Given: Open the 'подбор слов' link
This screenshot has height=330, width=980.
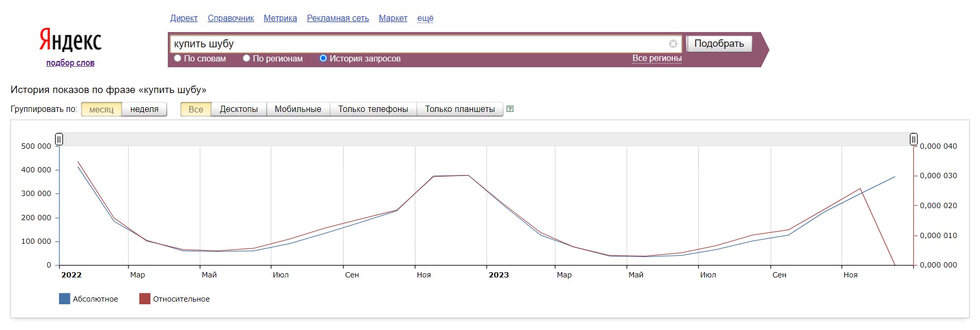Looking at the screenshot, I should click(x=70, y=63).
